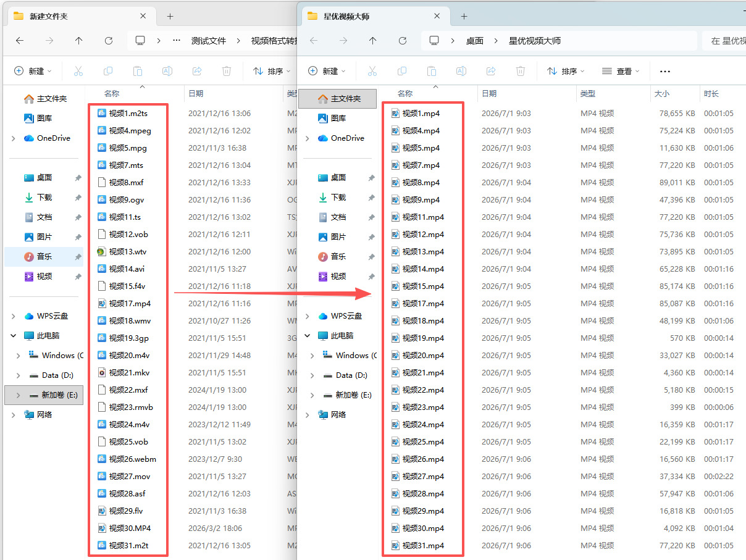Viewport: 746px width, 560px height.
Task: Click the delete trash icon in the left window
Action: [x=227, y=71]
